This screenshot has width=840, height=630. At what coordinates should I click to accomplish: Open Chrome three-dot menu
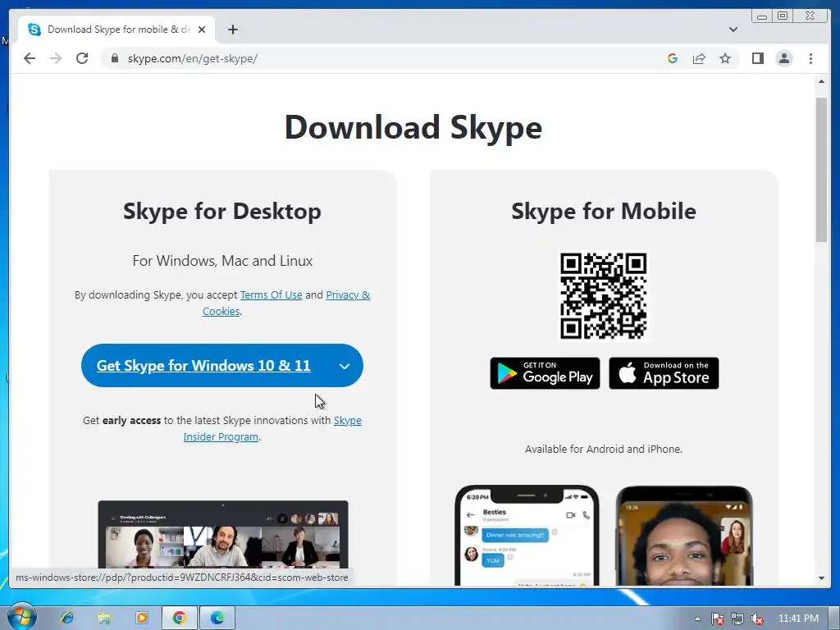pyautogui.click(x=810, y=58)
